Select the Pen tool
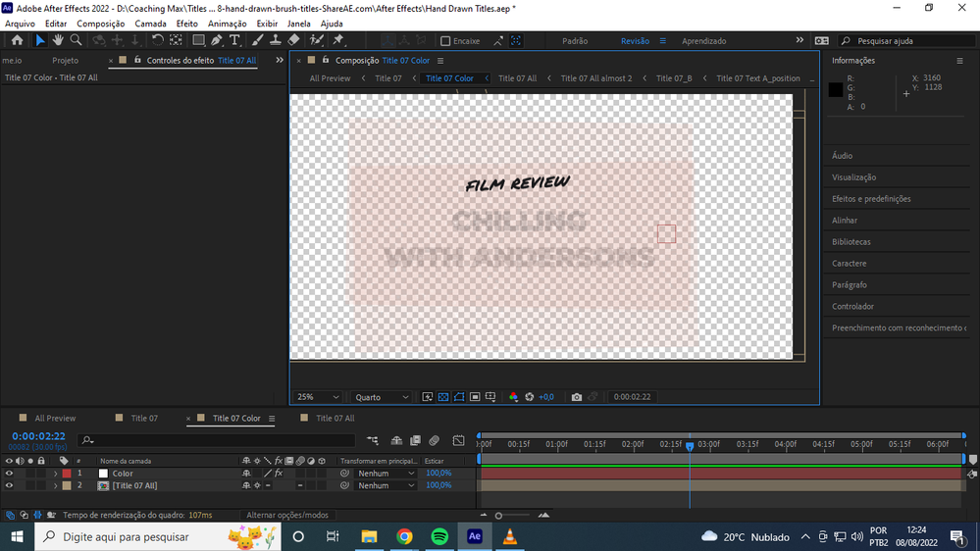 click(x=216, y=40)
